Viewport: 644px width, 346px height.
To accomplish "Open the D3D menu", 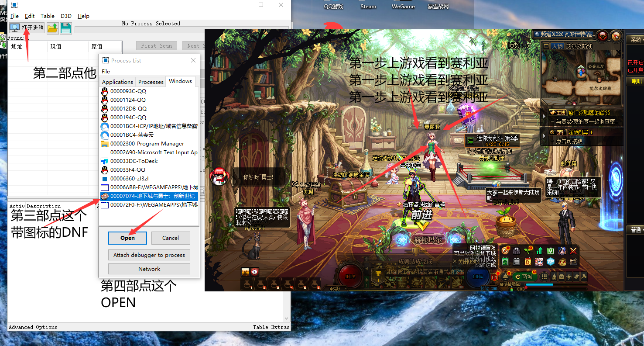I will 66,16.
